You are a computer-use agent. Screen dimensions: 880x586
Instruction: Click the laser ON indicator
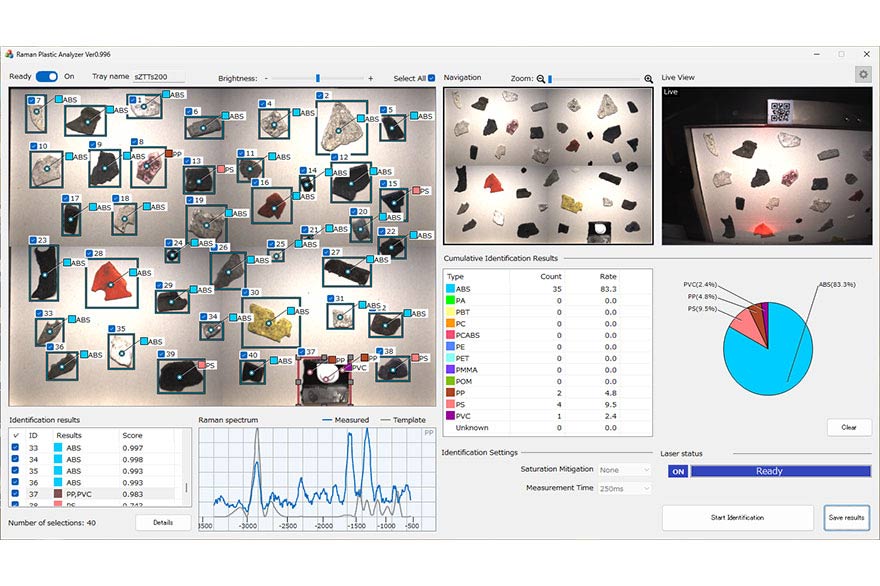point(677,471)
